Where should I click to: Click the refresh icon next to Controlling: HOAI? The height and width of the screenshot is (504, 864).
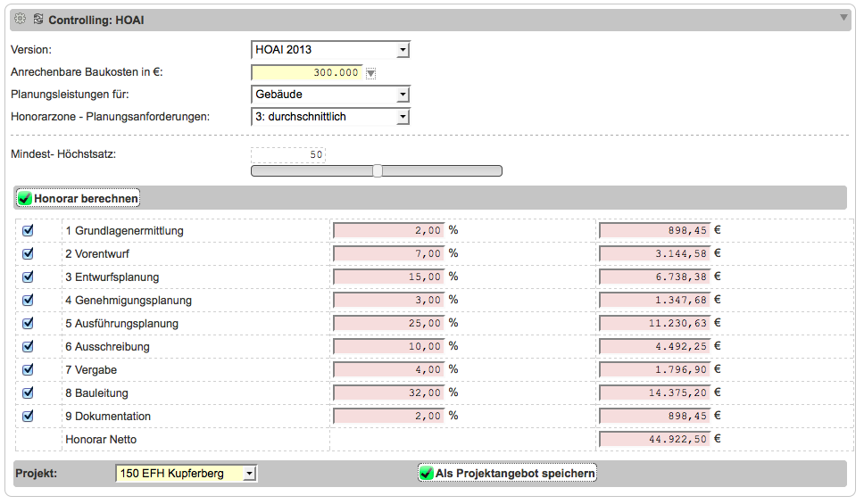(x=38, y=19)
